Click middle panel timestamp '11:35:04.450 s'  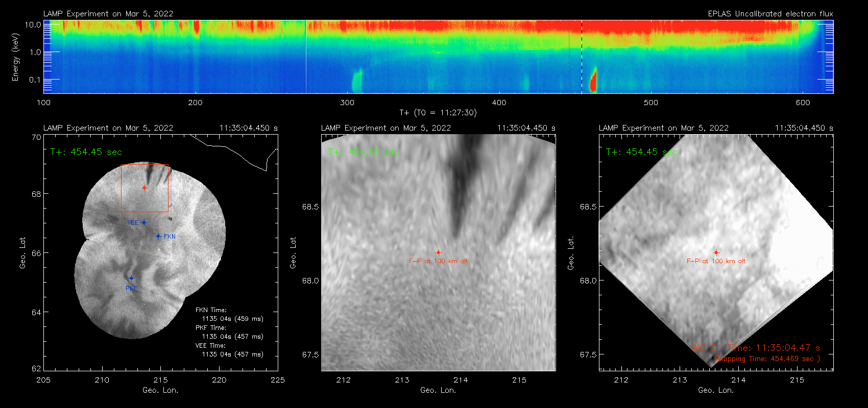(x=526, y=128)
